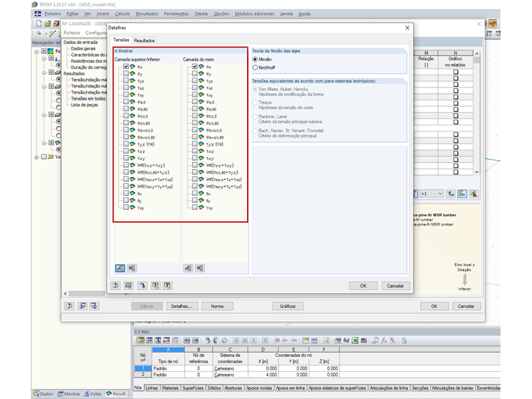Click Cancelar in Detalhes dialog

click(x=395, y=286)
